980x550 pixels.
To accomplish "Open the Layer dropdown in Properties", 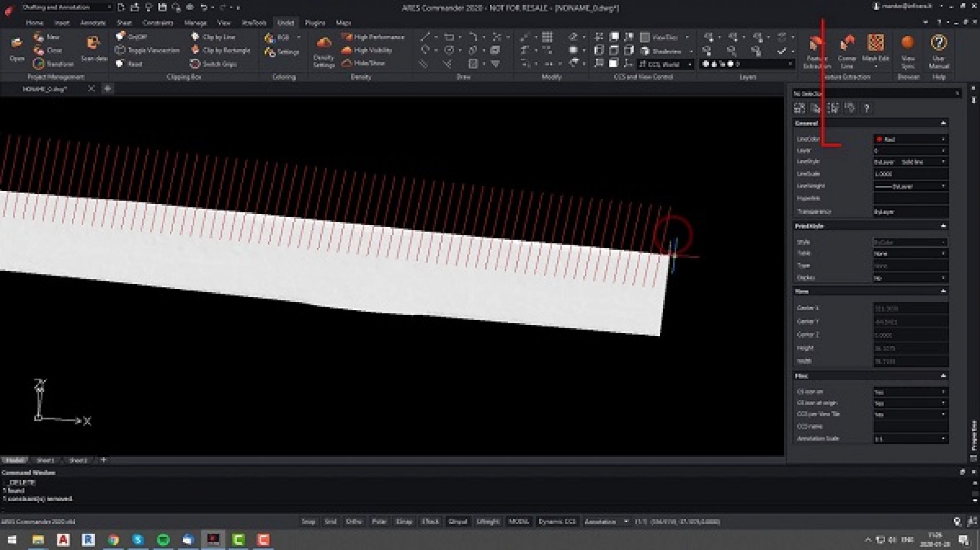I will pyautogui.click(x=943, y=150).
